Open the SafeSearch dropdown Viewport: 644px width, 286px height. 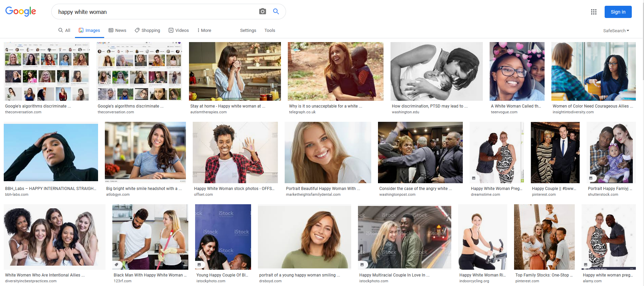616,31
